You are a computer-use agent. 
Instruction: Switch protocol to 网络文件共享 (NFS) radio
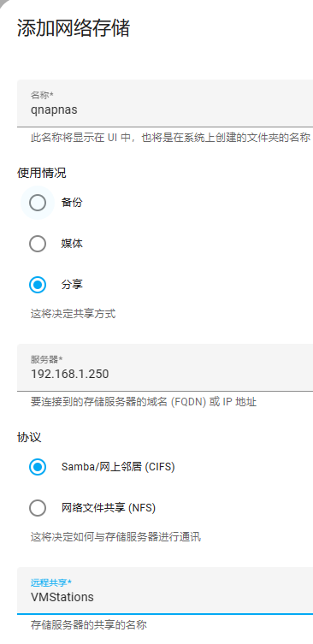coord(38,508)
